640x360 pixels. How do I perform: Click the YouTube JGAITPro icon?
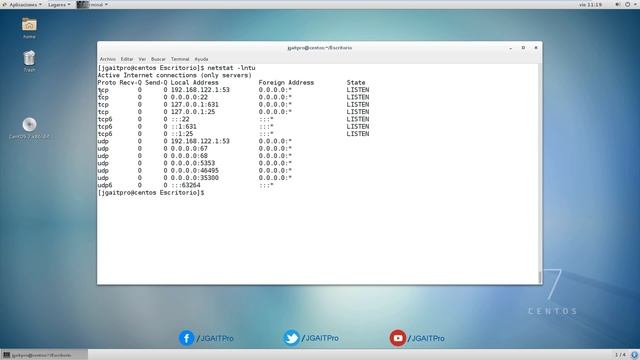[x=398, y=338]
